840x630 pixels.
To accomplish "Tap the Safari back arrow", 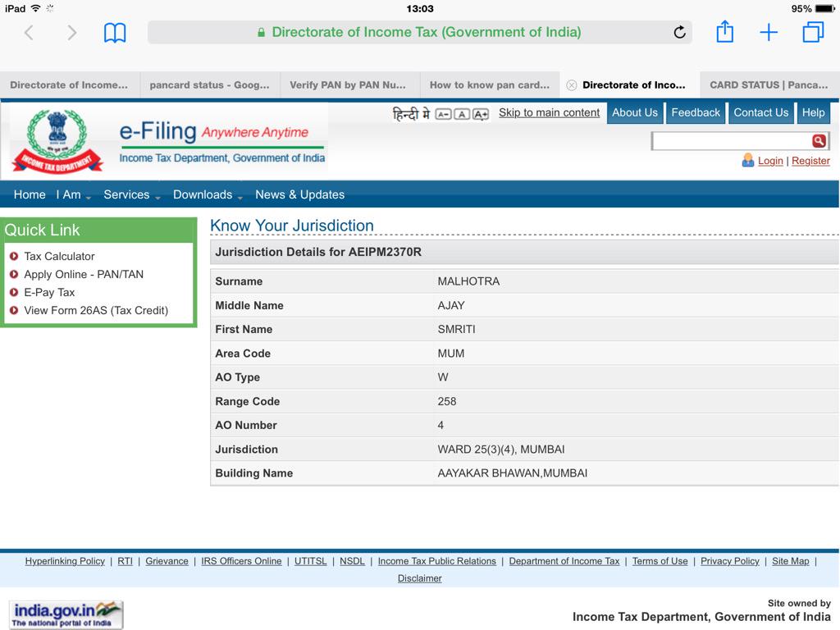I will coord(29,33).
